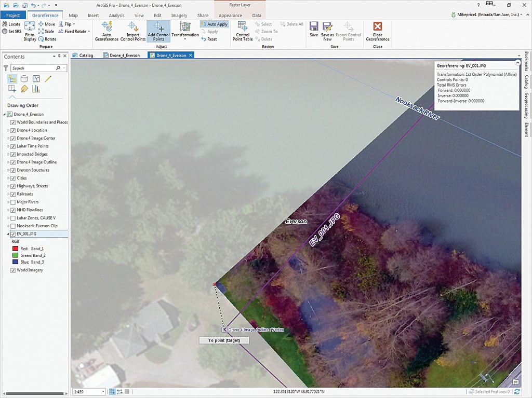Click the To point (target) tooltip
The image size is (532, 398).
(x=224, y=340)
